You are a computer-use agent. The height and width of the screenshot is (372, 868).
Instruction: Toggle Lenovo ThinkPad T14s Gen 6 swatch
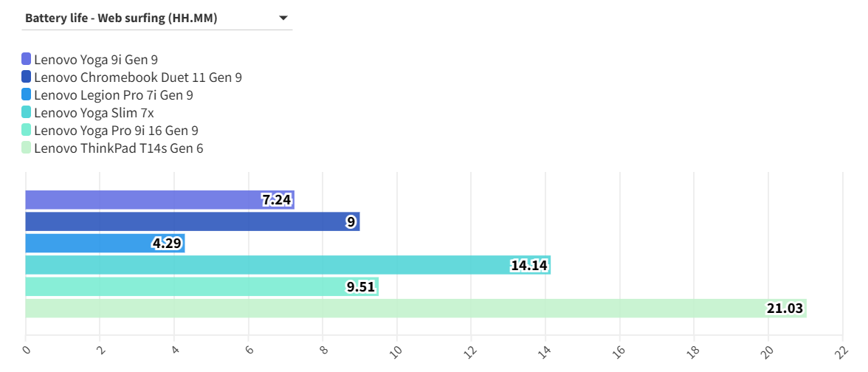click(27, 148)
